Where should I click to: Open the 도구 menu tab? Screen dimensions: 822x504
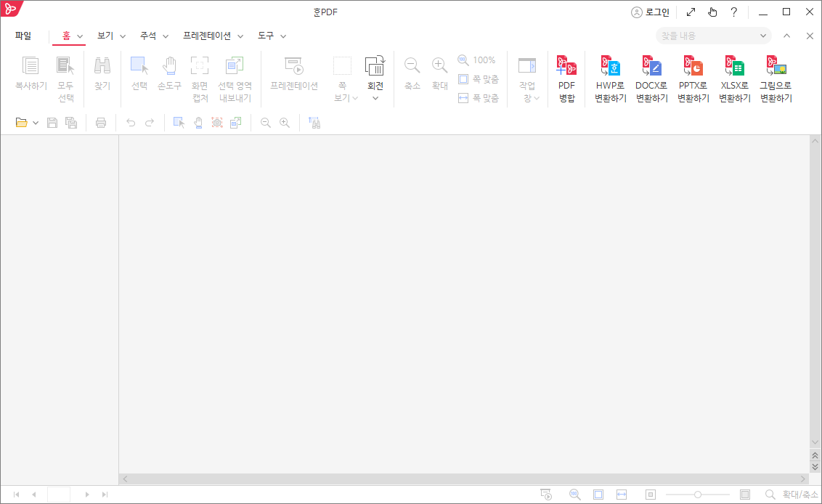tap(266, 36)
